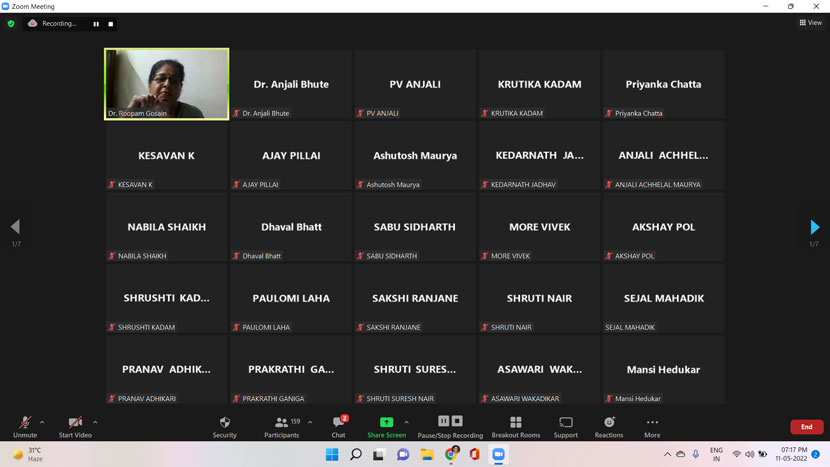
Task: Open the Participants panel
Action: 281,423
